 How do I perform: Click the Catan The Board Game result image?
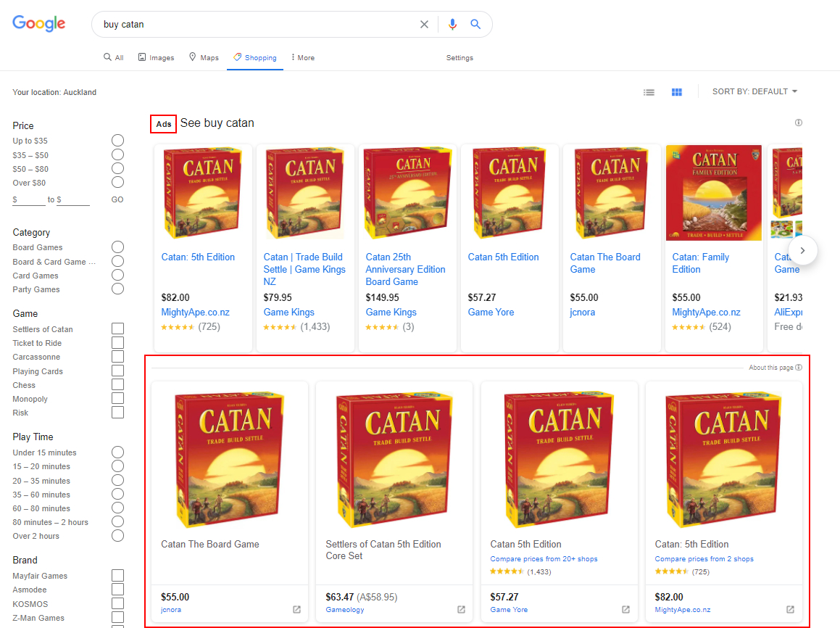pos(229,459)
